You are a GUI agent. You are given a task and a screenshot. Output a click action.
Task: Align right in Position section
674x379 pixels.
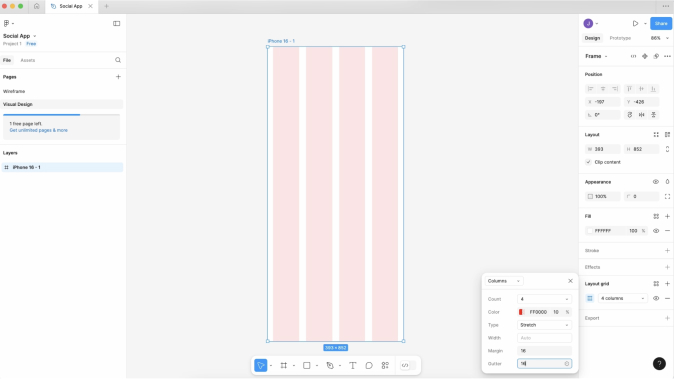point(615,89)
